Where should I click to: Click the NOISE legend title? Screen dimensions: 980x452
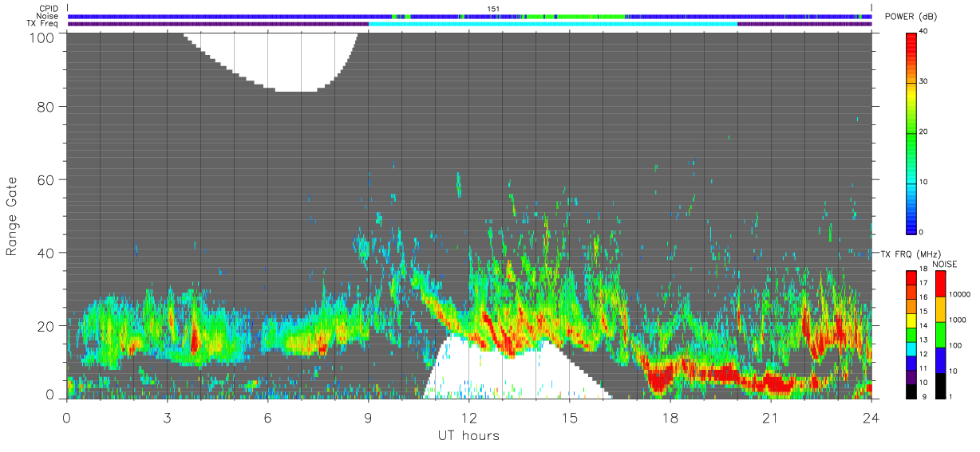(x=946, y=264)
